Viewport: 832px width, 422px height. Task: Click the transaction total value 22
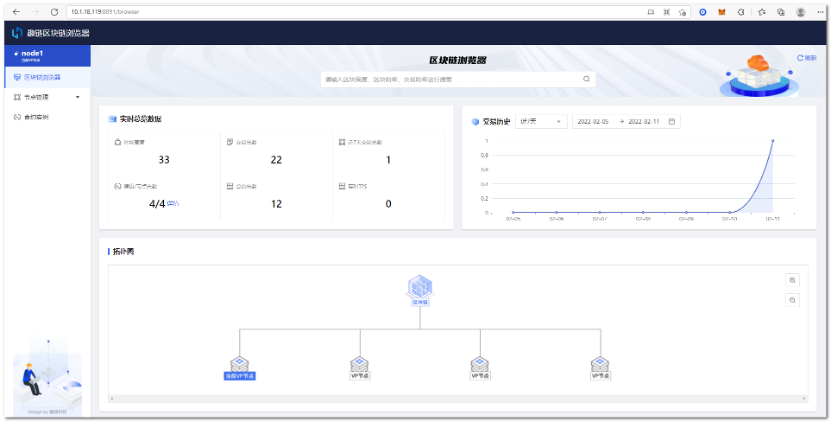click(276, 160)
